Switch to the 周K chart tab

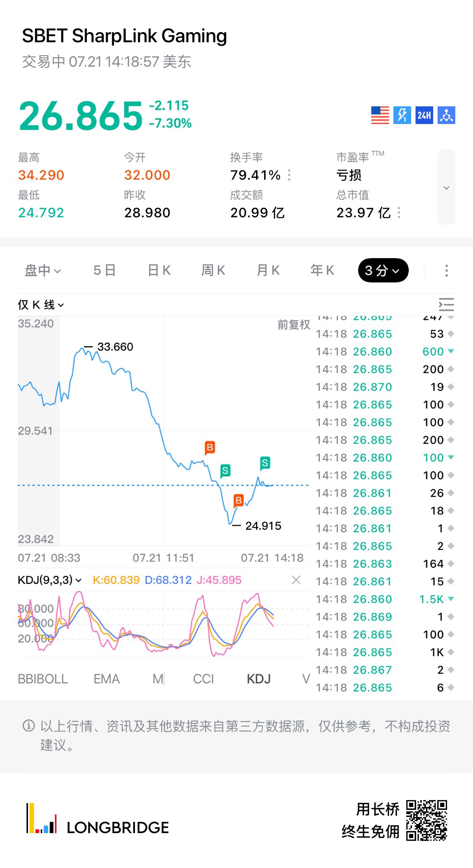(213, 271)
